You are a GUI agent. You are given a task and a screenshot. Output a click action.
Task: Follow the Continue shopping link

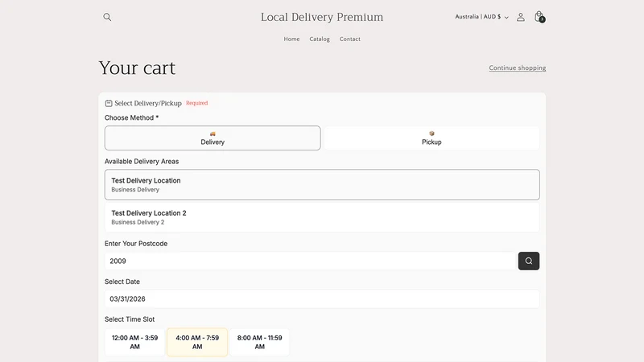tap(517, 68)
